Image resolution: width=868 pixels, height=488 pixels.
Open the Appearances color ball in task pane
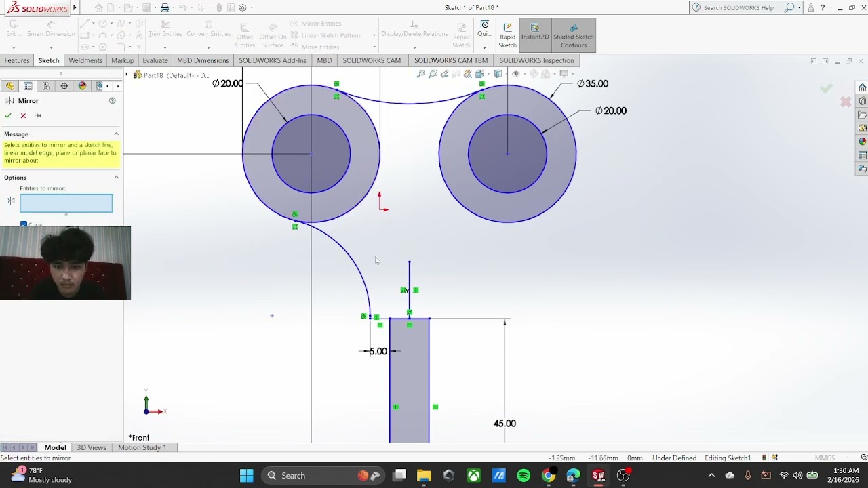(862, 142)
